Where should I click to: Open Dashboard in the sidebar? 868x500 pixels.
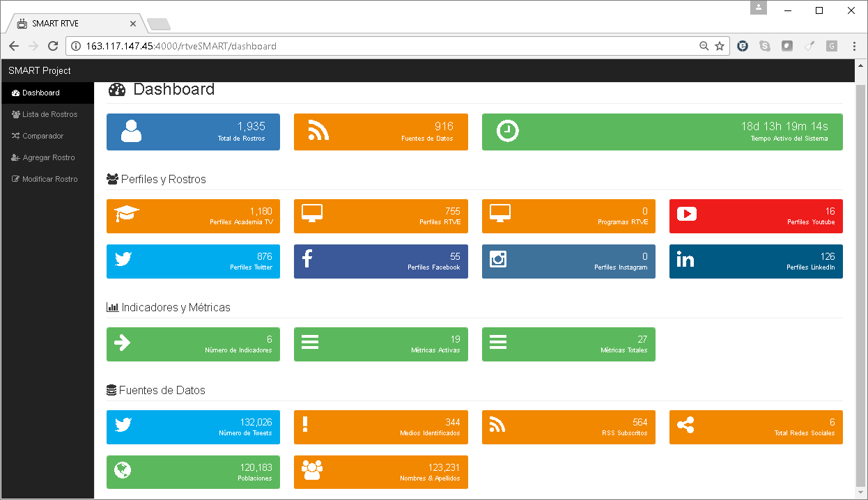pyautogui.click(x=47, y=93)
